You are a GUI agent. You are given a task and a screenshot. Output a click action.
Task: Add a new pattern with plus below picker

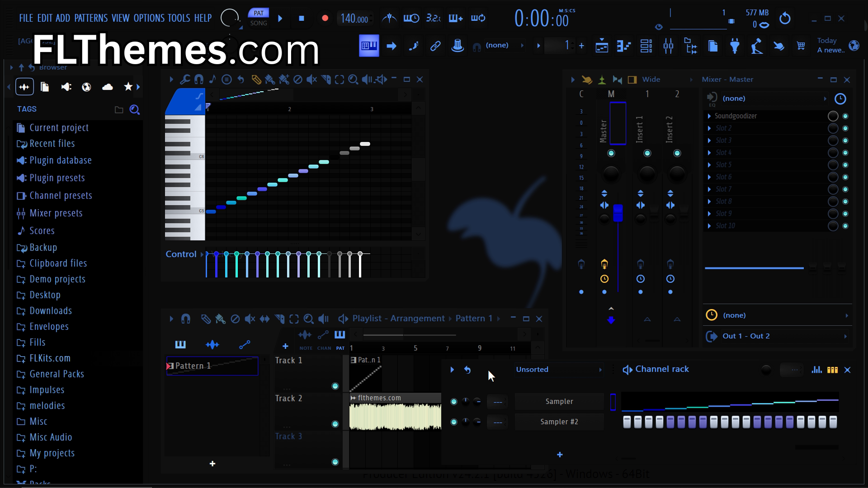coord(212,464)
